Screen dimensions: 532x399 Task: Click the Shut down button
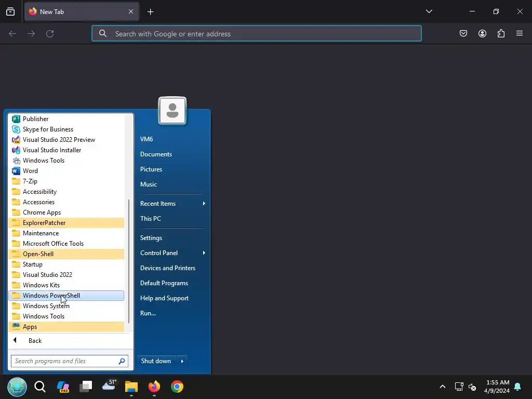tap(156, 361)
